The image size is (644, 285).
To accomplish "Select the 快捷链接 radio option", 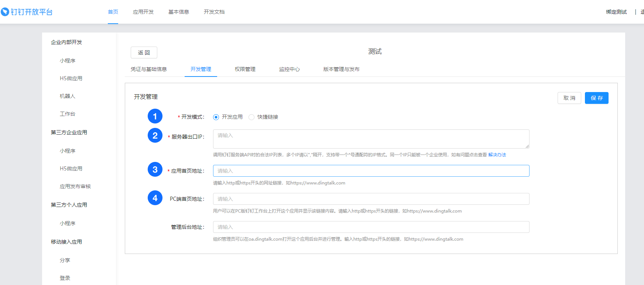I will (x=251, y=117).
